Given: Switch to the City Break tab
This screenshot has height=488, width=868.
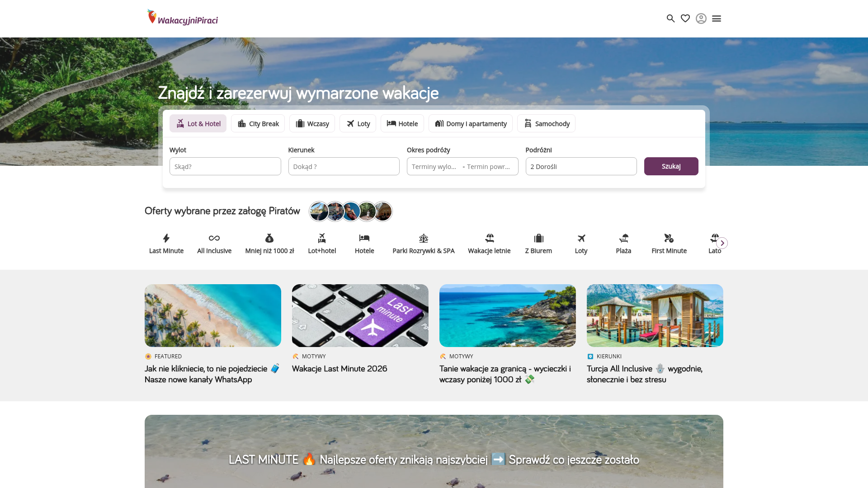Looking at the screenshot, I should pos(258,123).
